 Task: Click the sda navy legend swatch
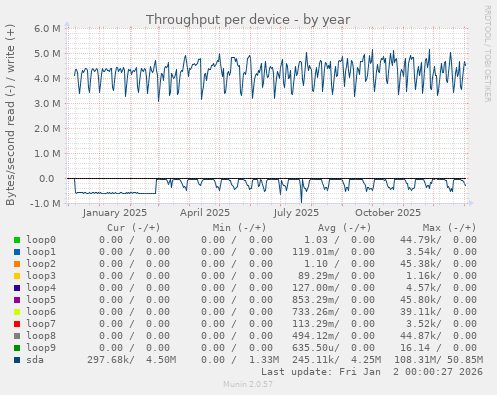(17, 360)
